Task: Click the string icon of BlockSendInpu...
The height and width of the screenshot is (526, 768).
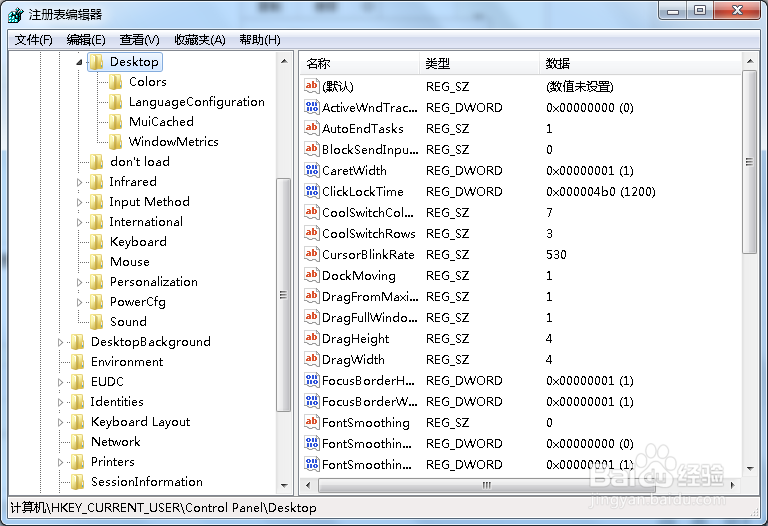Action: pos(312,149)
